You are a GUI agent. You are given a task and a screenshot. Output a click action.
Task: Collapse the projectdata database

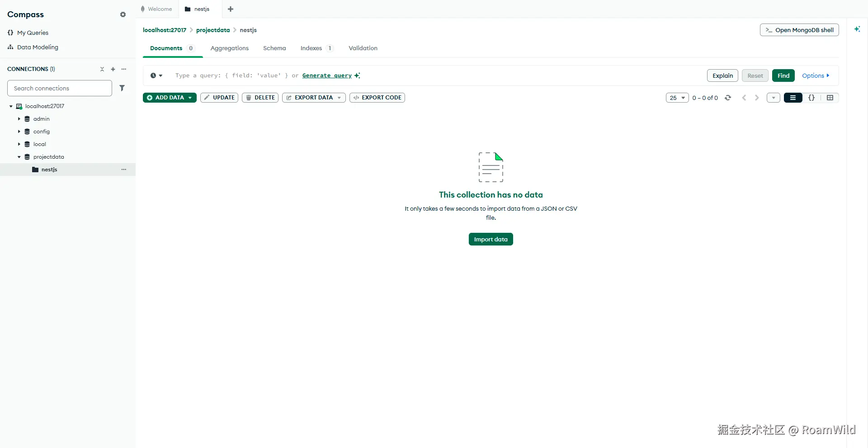19,157
